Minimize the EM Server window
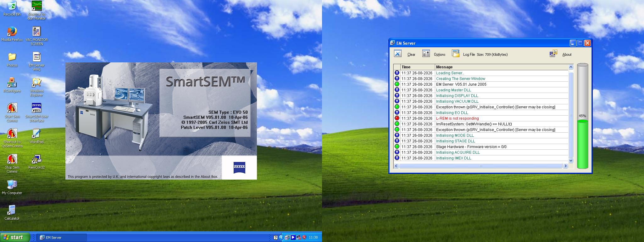This screenshot has width=644, height=242. pos(573,43)
